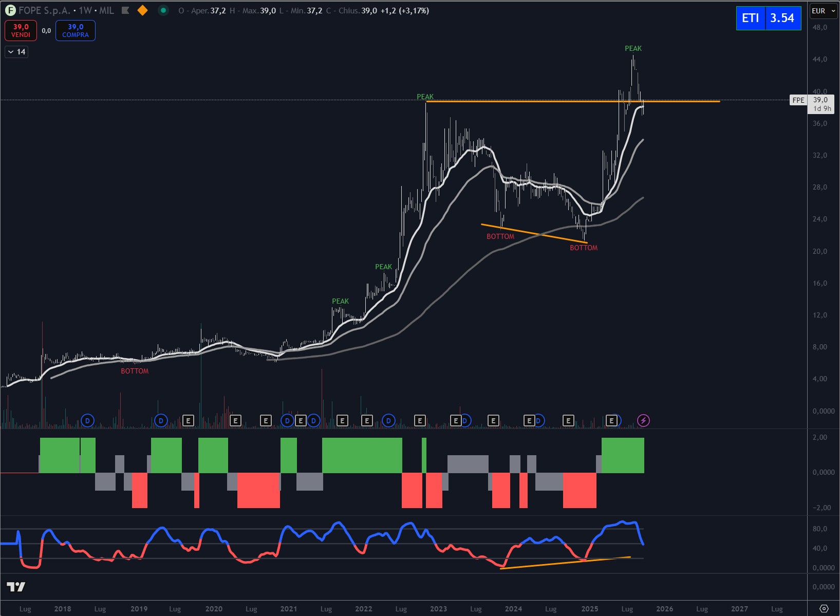Click the red VENDI sell button
Image resolution: width=840 pixels, height=616 pixels.
coord(21,30)
